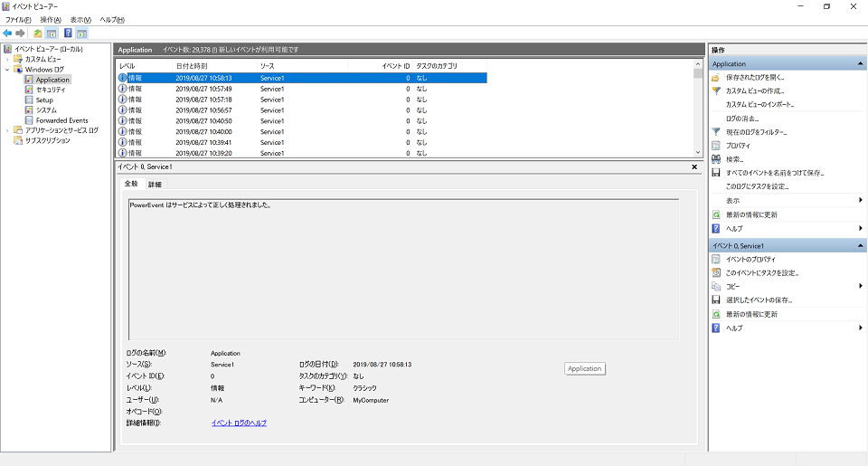
Task: Open the ヘルプ(H) menu
Action: point(112,20)
